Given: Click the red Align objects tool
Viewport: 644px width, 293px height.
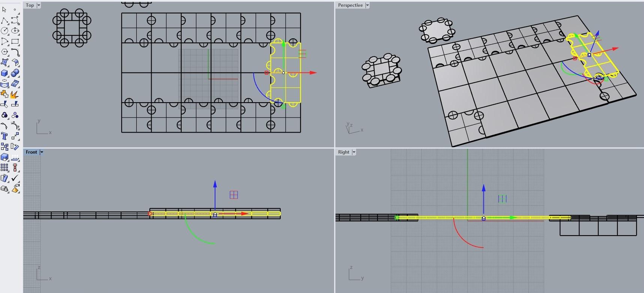Looking at the screenshot, I should tap(15, 168).
